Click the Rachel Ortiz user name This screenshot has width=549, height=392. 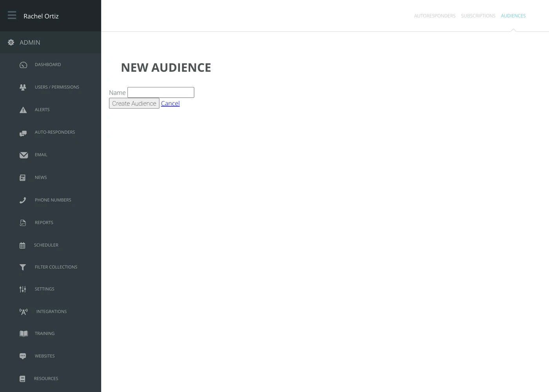point(41,16)
